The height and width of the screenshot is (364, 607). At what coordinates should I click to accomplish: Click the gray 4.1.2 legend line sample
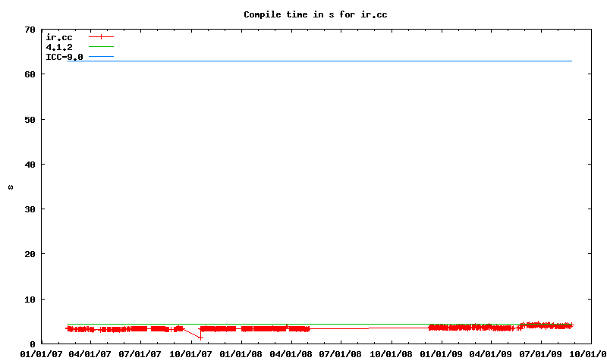[101, 47]
